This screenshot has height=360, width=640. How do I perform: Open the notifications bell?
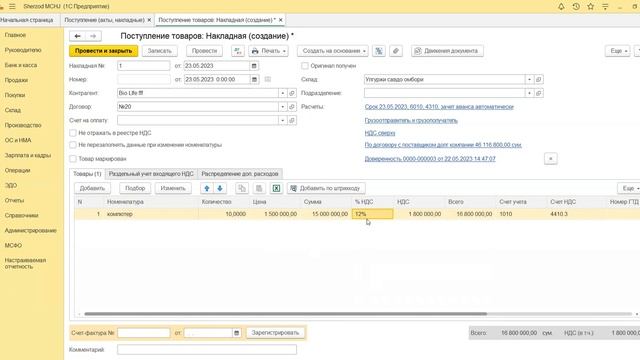pyautogui.click(x=561, y=7)
